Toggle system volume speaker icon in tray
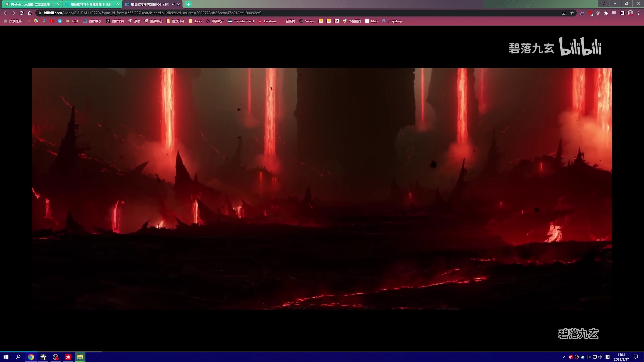644x362 pixels. coord(588,357)
